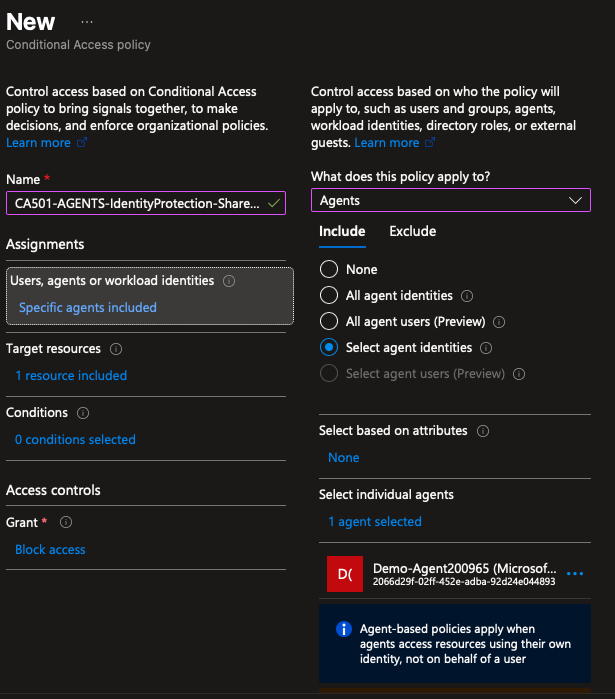Select the Select agent identities radio option
The height and width of the screenshot is (699, 615).
click(329, 347)
